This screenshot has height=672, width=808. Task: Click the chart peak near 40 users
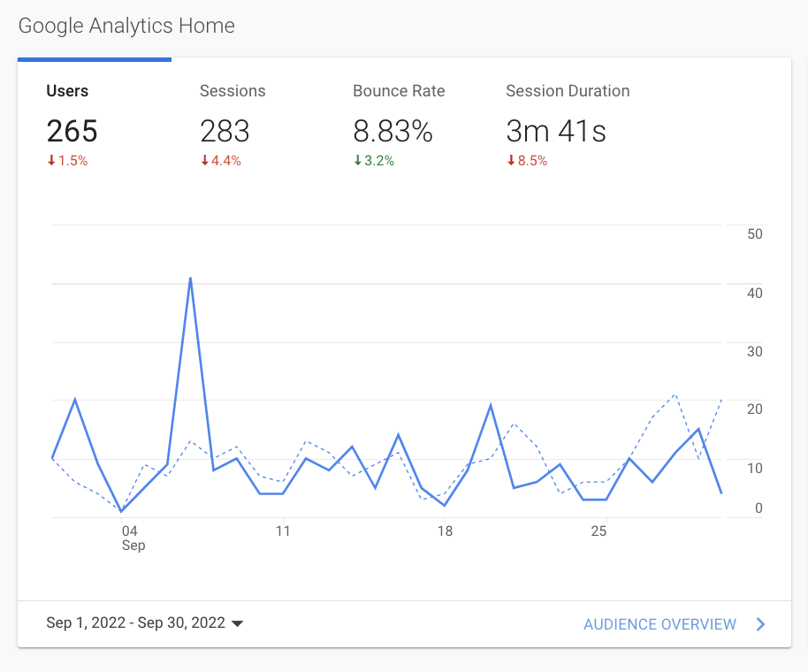tap(191, 279)
